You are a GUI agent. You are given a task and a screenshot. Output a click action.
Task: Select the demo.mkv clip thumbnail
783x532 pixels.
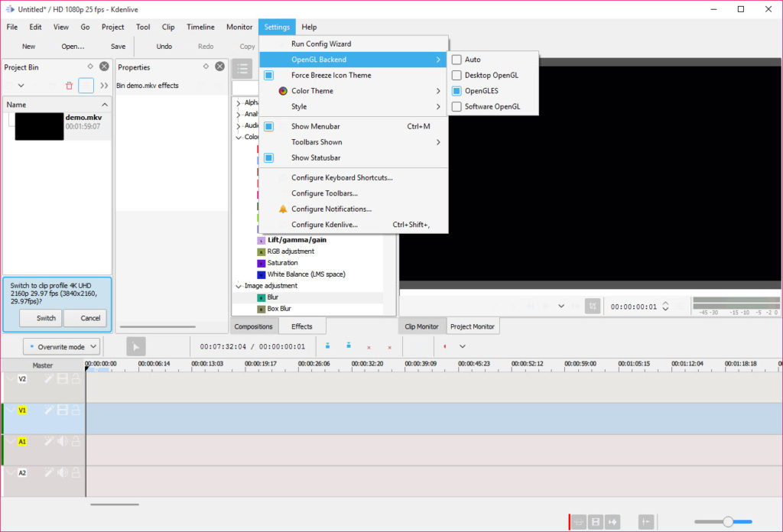tap(40, 126)
